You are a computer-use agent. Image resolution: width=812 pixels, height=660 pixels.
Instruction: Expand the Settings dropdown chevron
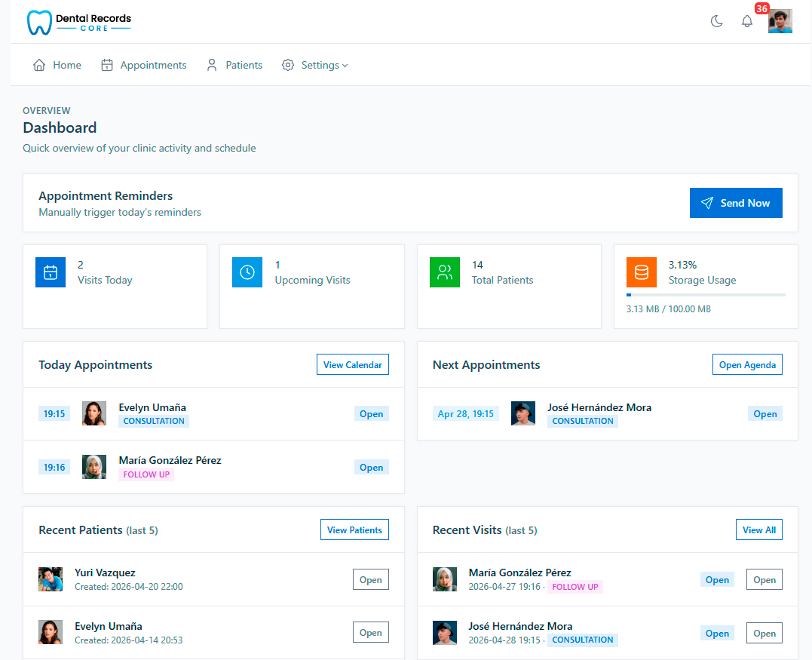coord(345,66)
